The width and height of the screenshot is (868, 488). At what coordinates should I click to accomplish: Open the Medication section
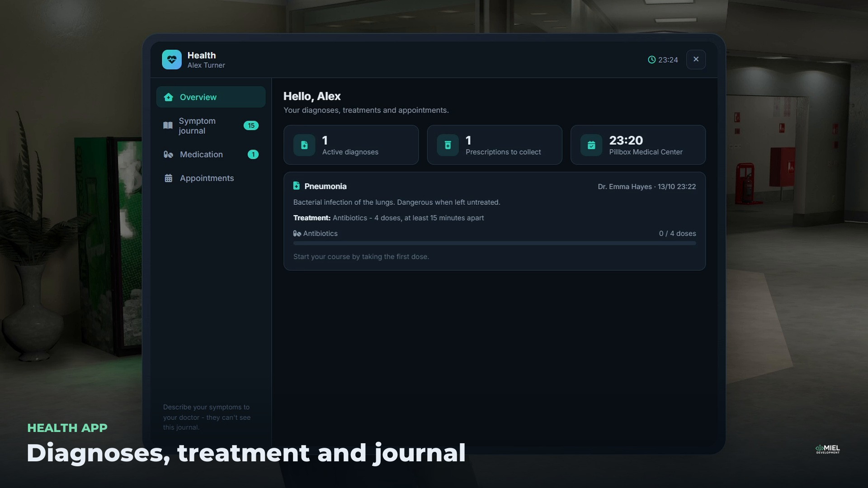point(211,155)
